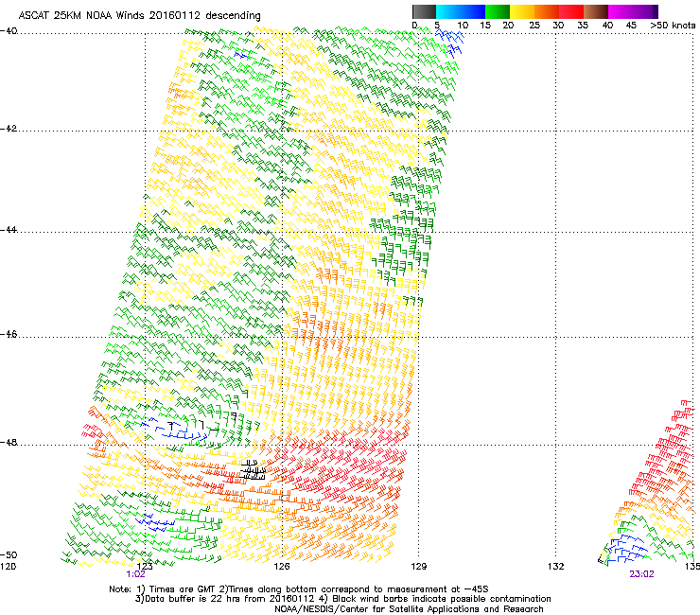Click the '120' longitude axis label
Viewport: 700px width, 615px height.
8,567
